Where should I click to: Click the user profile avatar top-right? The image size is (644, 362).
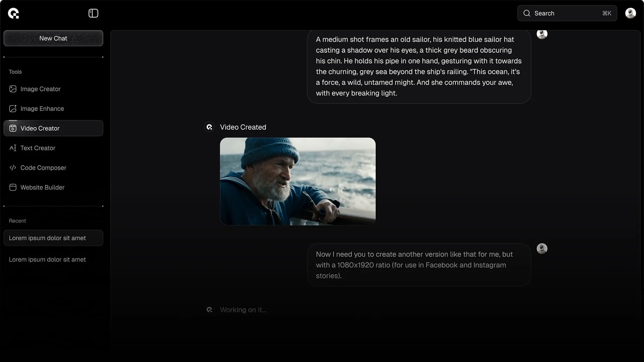pyautogui.click(x=630, y=13)
